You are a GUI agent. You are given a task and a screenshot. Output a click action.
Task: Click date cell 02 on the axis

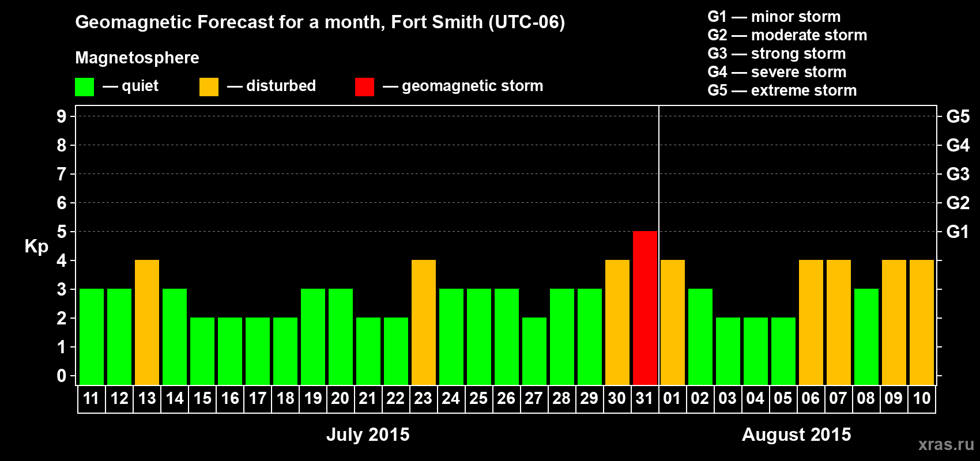[x=700, y=399]
